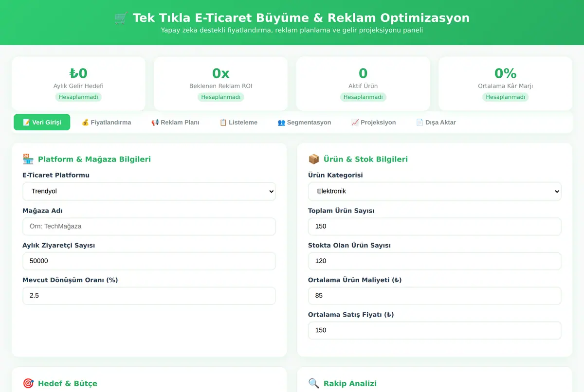Click the target icon beside Hedef & Bütçe
Viewport: 584px width, 392px height.
coord(28,383)
